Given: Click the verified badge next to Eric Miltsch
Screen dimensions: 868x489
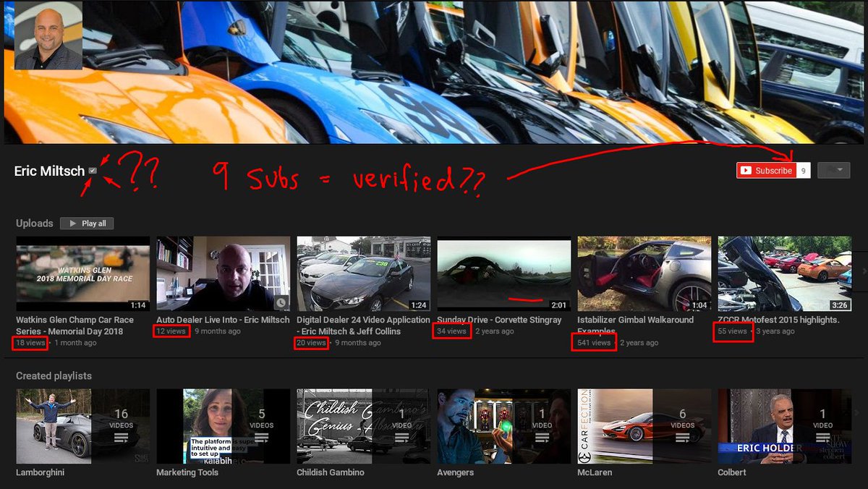Looking at the screenshot, I should click(x=93, y=171).
